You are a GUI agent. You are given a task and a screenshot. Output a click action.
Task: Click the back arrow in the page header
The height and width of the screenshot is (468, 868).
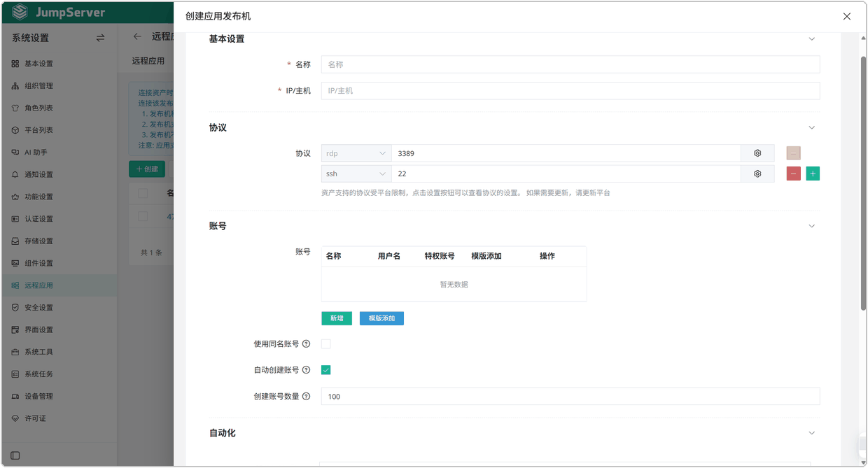coord(137,36)
